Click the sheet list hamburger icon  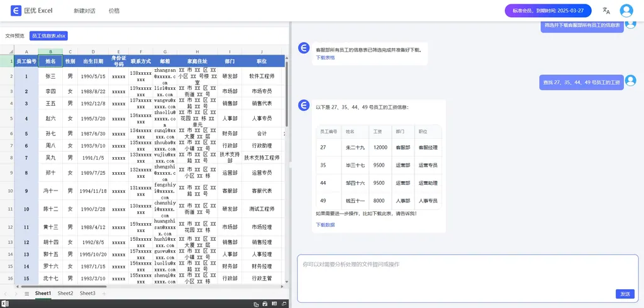(26, 294)
